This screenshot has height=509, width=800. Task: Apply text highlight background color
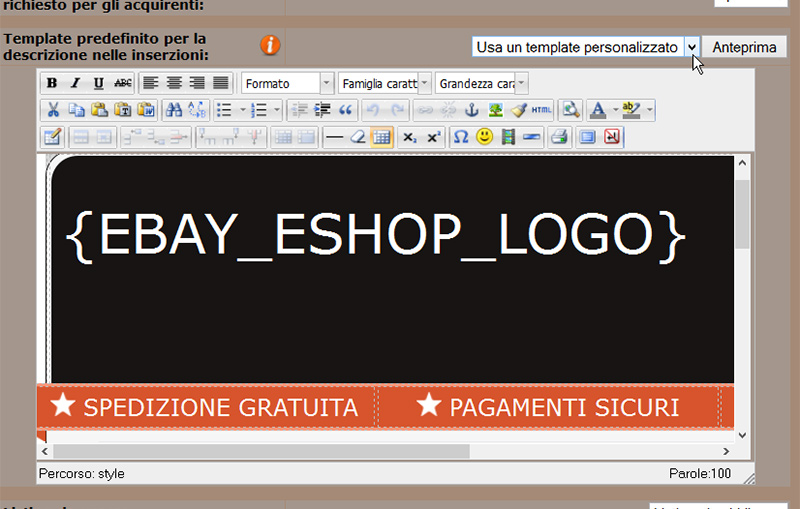coord(632,110)
